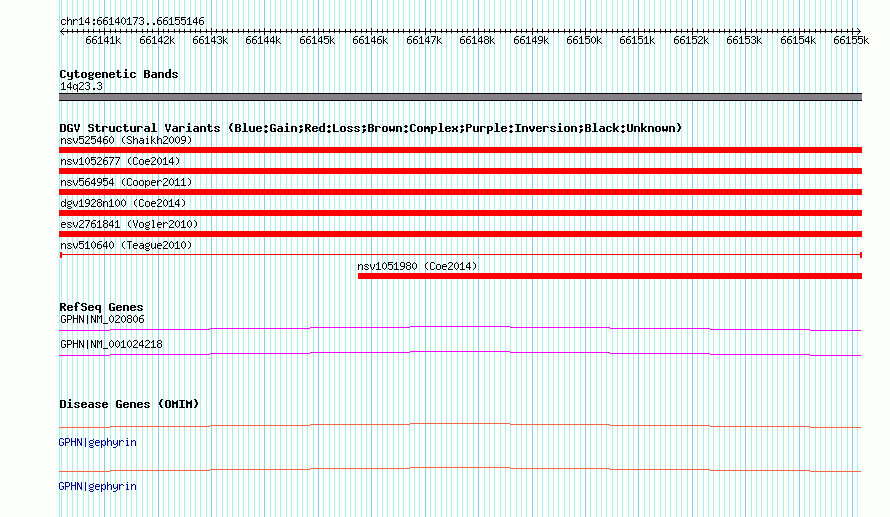Open GPHN|NM_020806 transcript label
The image size is (890, 517).
tap(102, 320)
